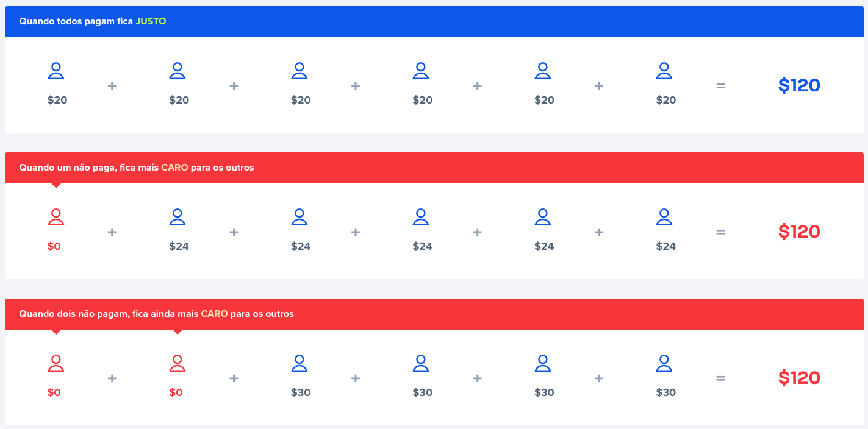Click the red $0 amount in the one-non-payer row

pyautogui.click(x=54, y=247)
